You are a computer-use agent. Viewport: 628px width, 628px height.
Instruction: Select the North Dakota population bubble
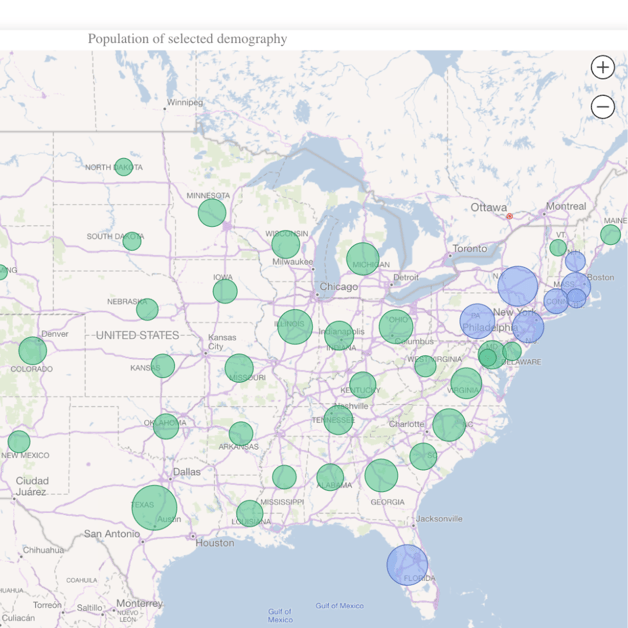123,167
